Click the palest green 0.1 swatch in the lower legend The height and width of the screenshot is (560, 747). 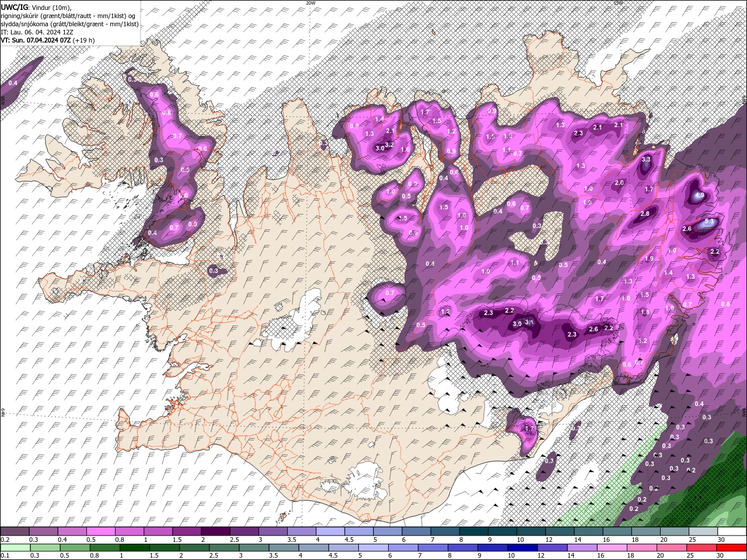[x=15, y=548]
